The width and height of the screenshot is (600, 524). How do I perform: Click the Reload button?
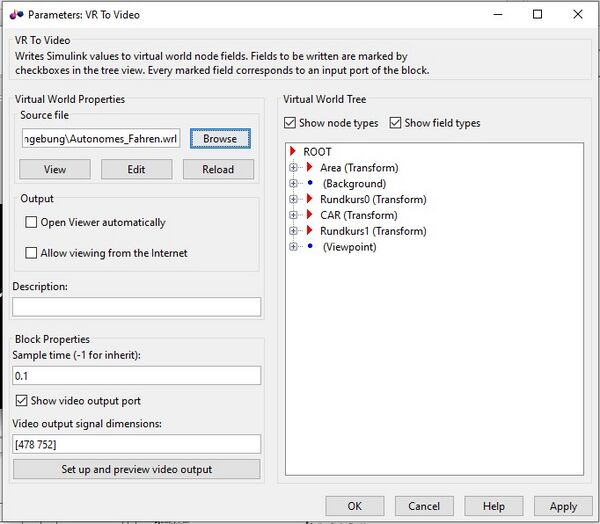(x=218, y=169)
